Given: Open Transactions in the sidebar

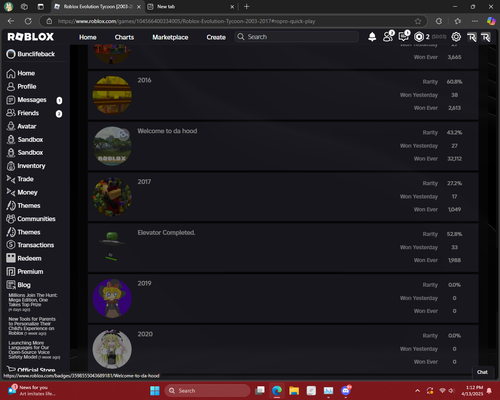Looking at the screenshot, I should pos(30,245).
